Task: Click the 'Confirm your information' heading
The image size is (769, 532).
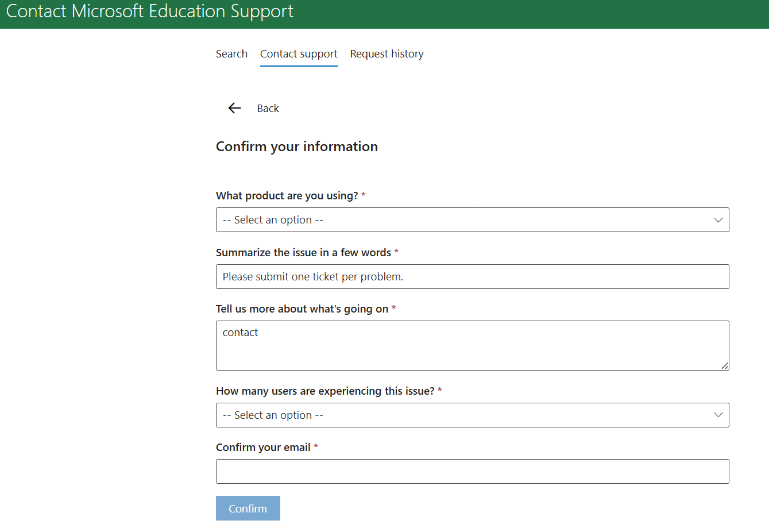Action: [x=297, y=147]
